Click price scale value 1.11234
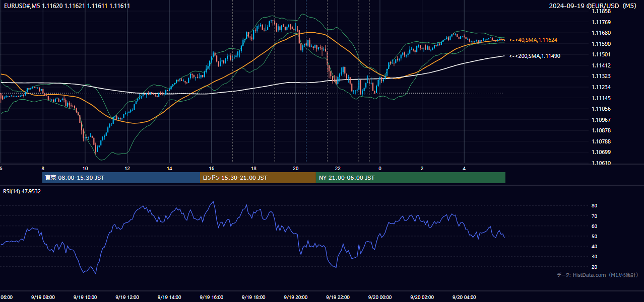 tap(601, 87)
